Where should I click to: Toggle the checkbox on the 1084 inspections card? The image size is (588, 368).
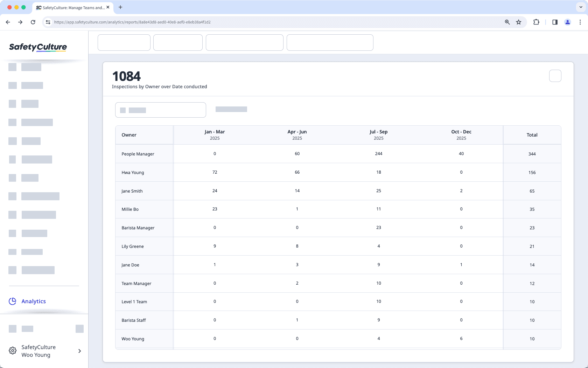click(x=555, y=76)
